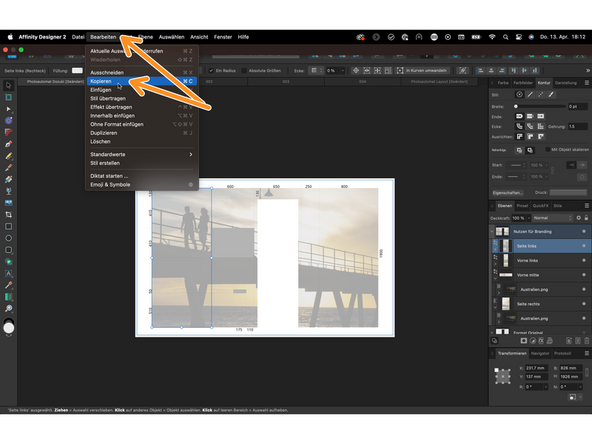Toggle 'Absolute Größen' checkbox
The width and height of the screenshot is (592, 444).
point(244,71)
